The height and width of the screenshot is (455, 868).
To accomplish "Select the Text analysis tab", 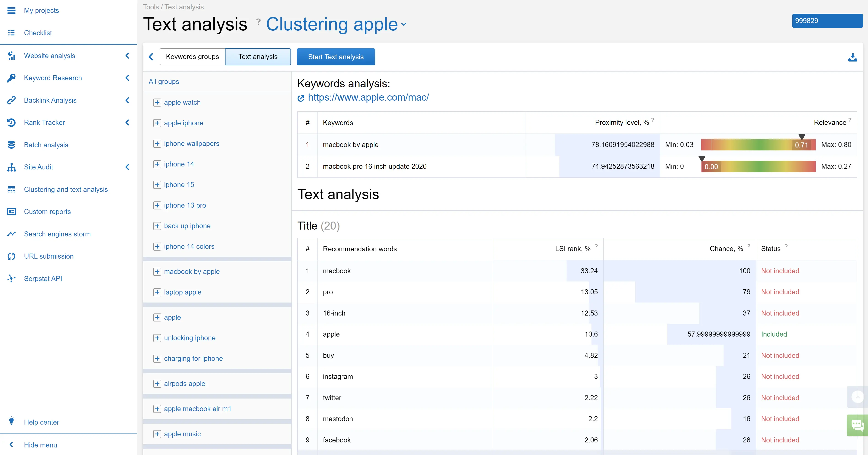I will pos(258,57).
